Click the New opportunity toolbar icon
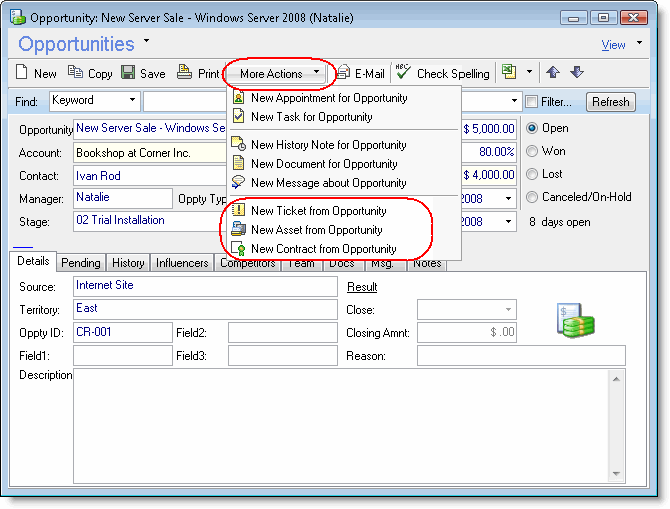Screen dimensions: 670x509 click(x=23, y=73)
